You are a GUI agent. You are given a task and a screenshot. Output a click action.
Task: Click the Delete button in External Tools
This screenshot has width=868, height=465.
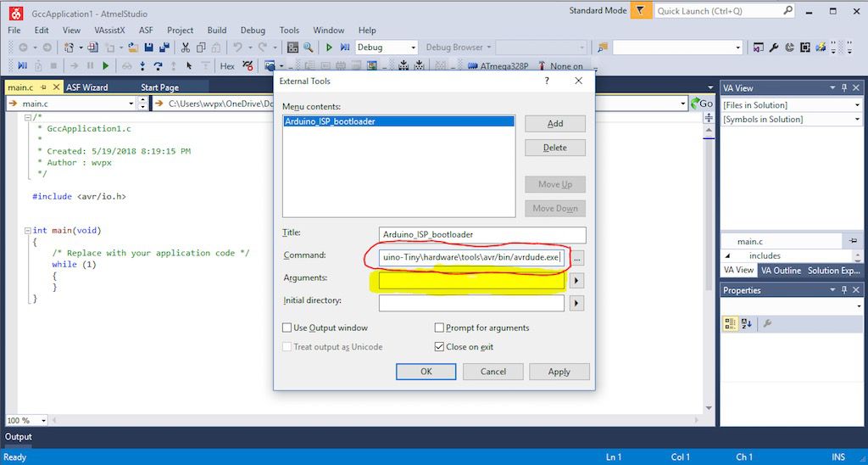(x=555, y=148)
